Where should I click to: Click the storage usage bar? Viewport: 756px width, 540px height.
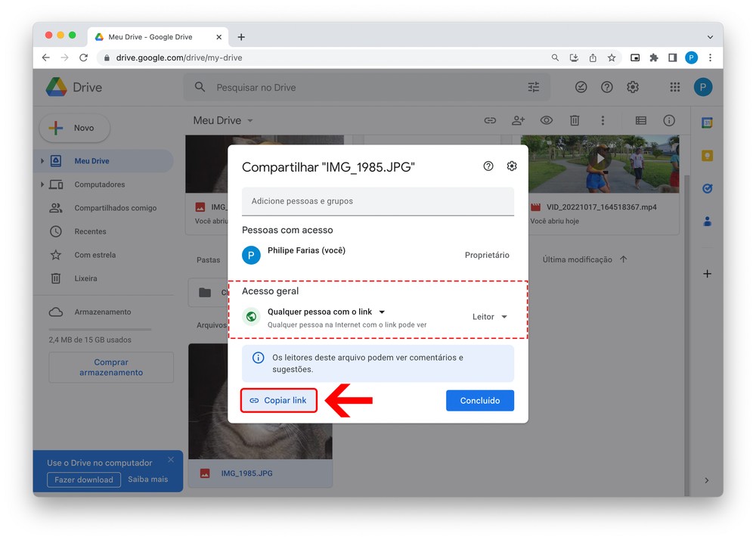pos(100,329)
